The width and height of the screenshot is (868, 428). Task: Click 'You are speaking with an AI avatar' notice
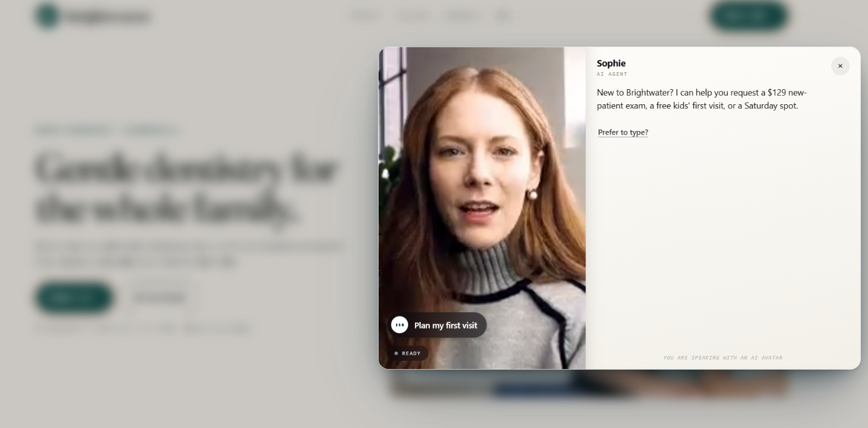[722, 358]
